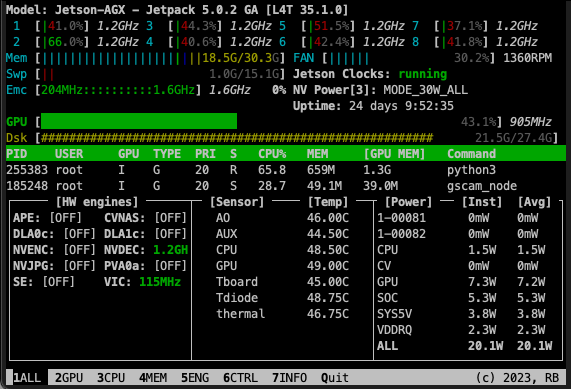This screenshot has width=571, height=389.
Task: Click the Dsk usage bar
Action: point(297,138)
